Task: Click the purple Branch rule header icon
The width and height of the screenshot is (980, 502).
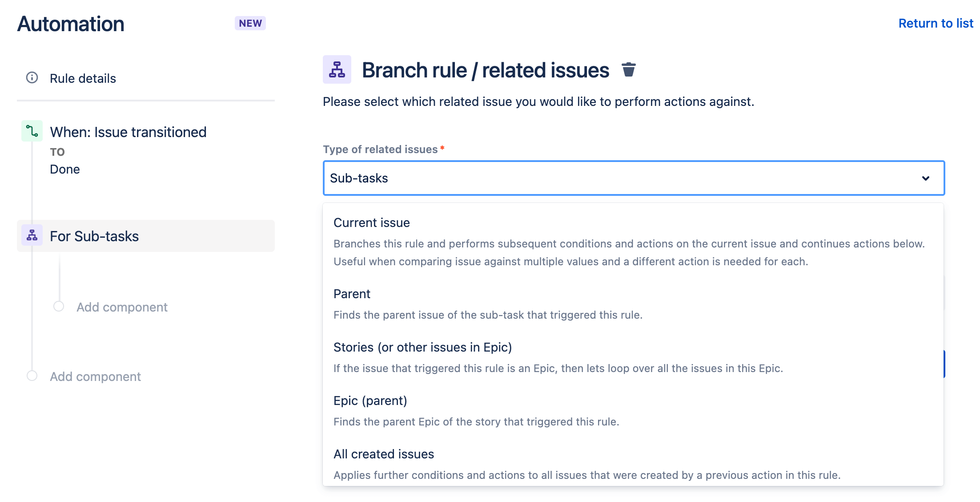Action: [337, 69]
